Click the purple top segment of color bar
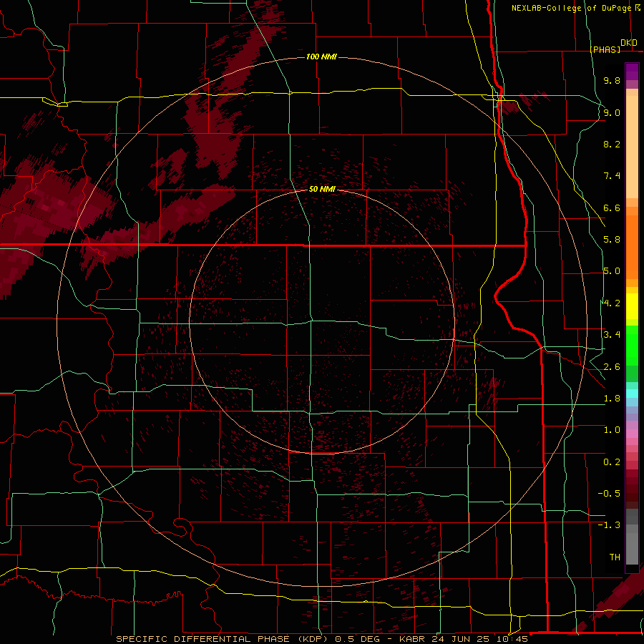The width and height of the screenshot is (644, 644). pyautogui.click(x=632, y=72)
